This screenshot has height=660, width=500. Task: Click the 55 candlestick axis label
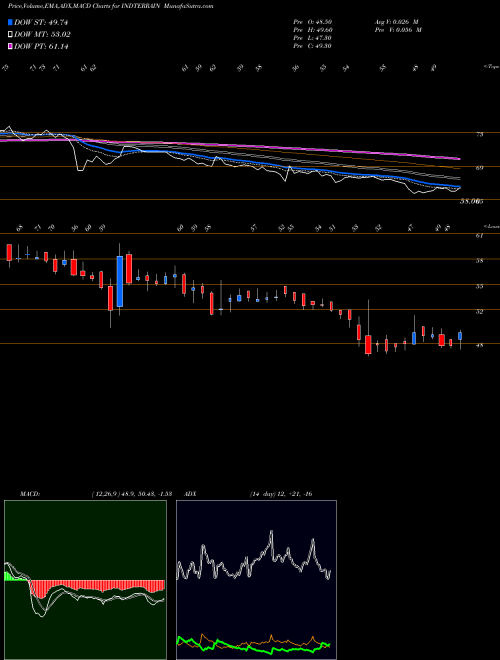click(479, 287)
